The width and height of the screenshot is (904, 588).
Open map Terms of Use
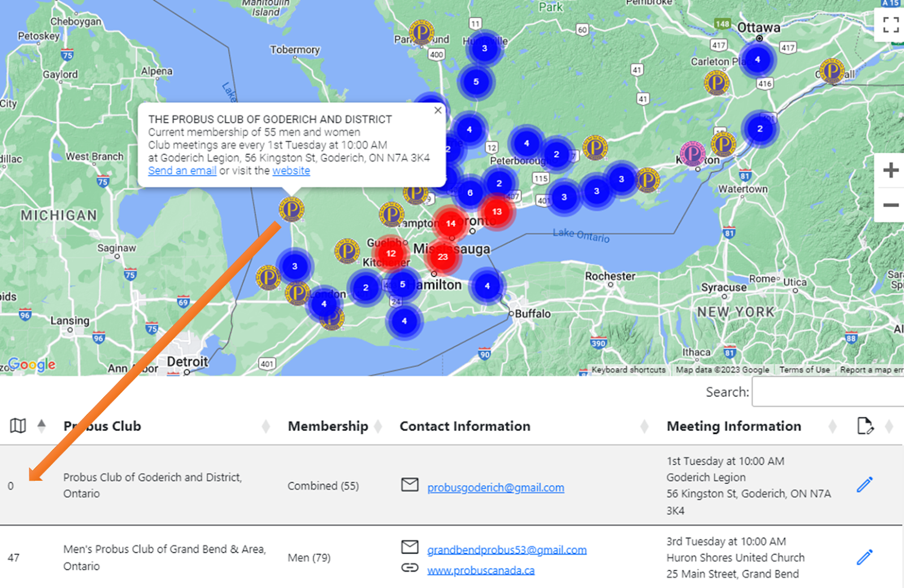point(805,370)
